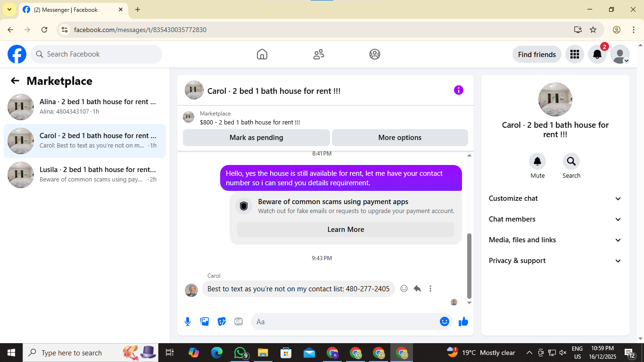The width and height of the screenshot is (644, 362).
Task: Attach a photo with the image icon
Action: pos(205,321)
